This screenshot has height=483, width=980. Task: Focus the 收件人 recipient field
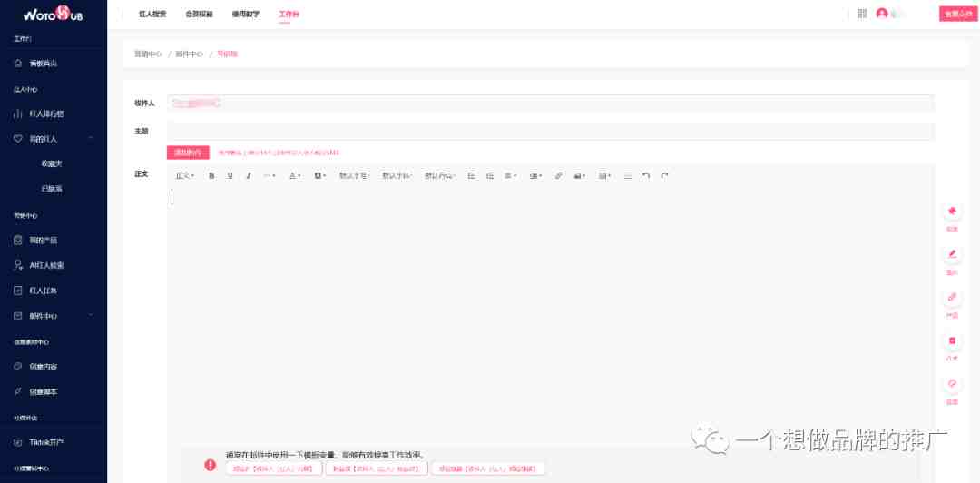click(x=551, y=103)
